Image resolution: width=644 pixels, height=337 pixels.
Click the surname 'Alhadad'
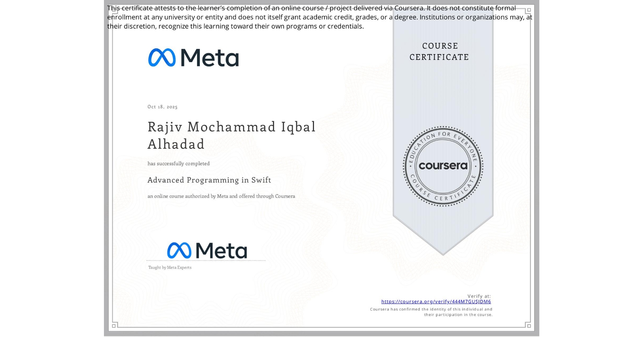(x=176, y=144)
